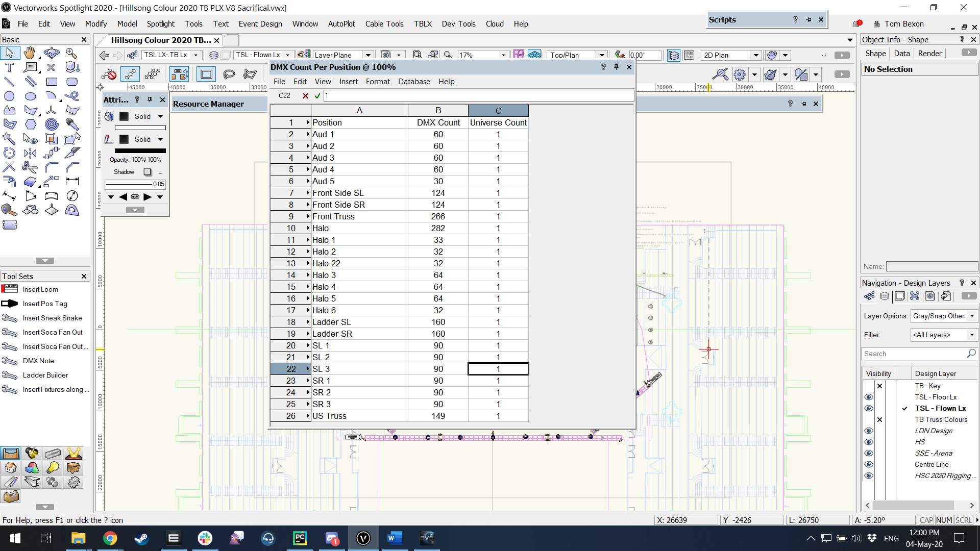
Task: Open Vectorworks from the Windows taskbar
Action: pyautogui.click(x=363, y=538)
